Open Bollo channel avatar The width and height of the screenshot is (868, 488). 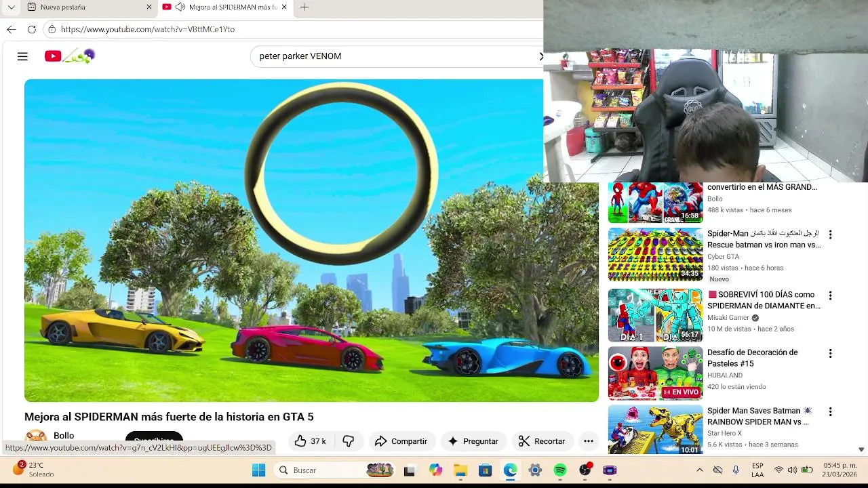36,437
